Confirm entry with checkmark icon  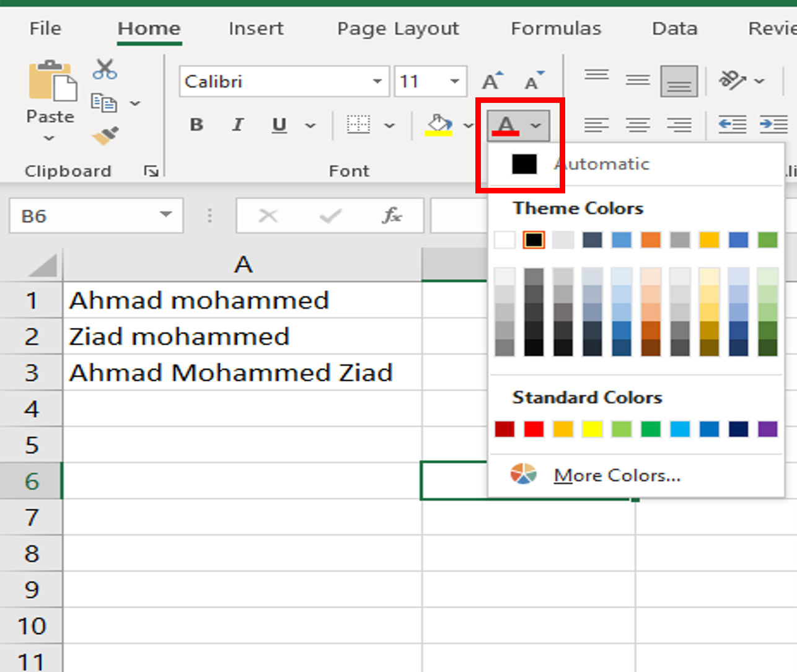tap(330, 216)
